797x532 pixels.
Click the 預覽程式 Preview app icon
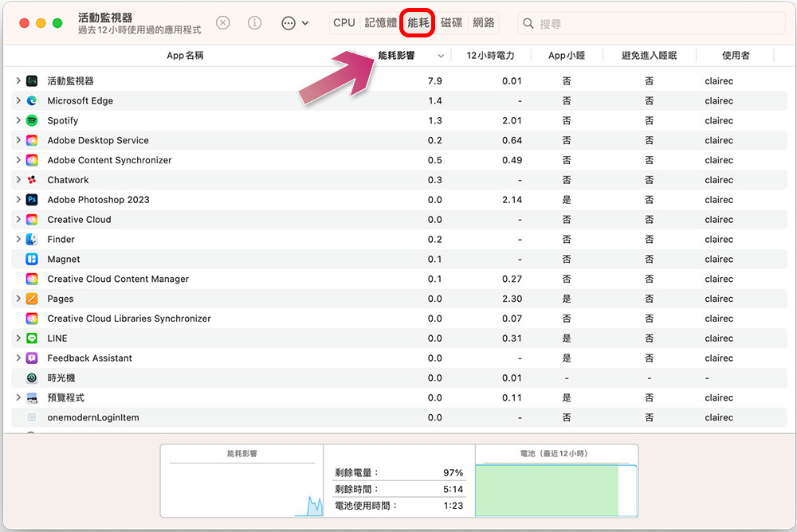click(x=32, y=398)
